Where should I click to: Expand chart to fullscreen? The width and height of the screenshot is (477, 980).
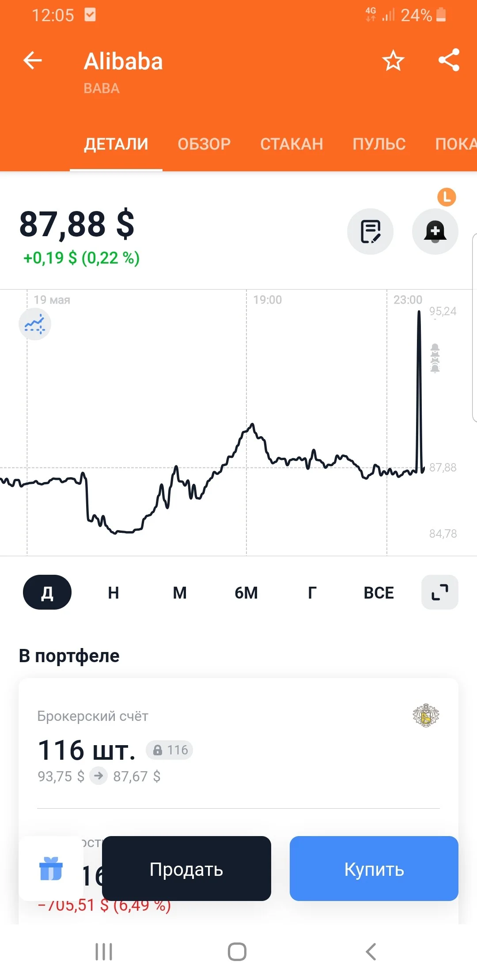440,592
